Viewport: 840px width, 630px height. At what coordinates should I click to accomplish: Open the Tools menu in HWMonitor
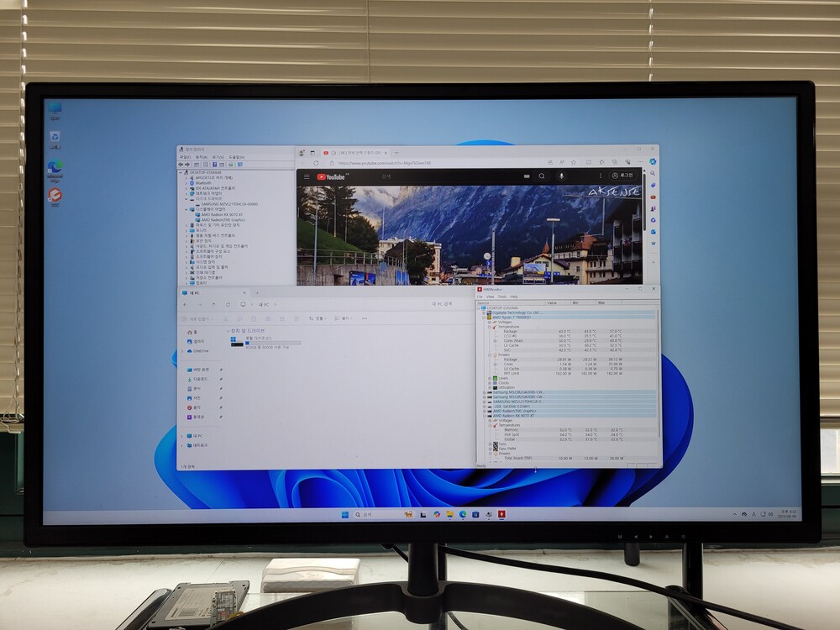pyautogui.click(x=501, y=297)
